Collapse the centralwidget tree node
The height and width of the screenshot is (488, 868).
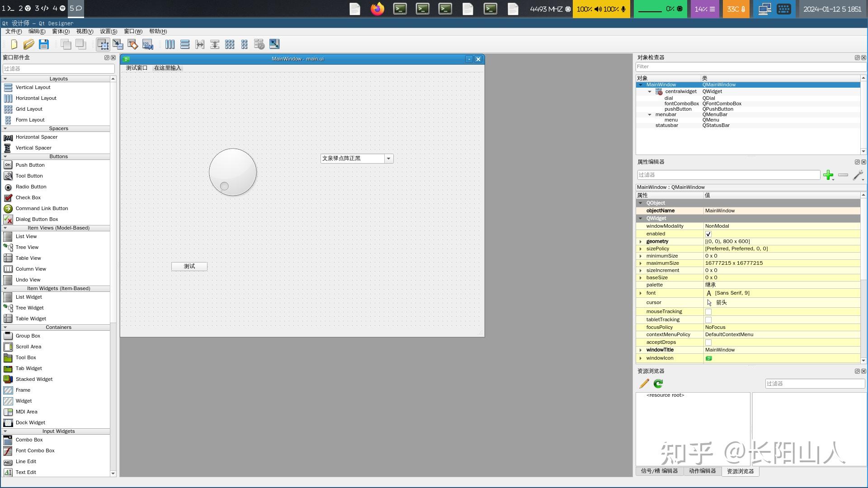[x=650, y=92]
